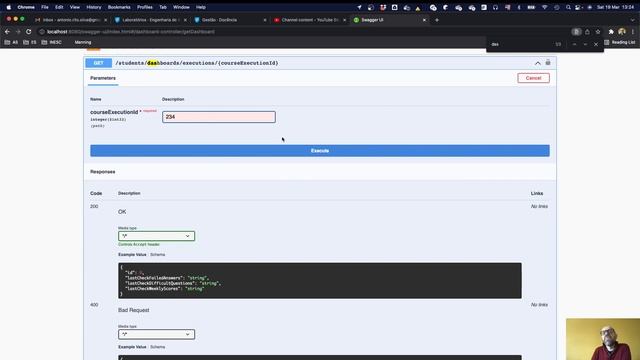
Task: Show Schema for the 200 response
Action: point(158,255)
